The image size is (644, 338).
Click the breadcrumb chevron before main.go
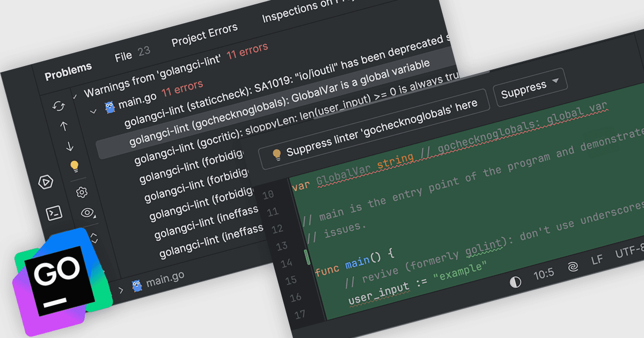click(120, 290)
